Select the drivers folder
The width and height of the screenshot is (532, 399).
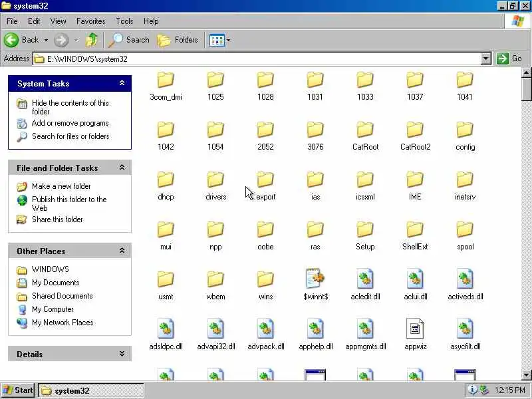(215, 187)
